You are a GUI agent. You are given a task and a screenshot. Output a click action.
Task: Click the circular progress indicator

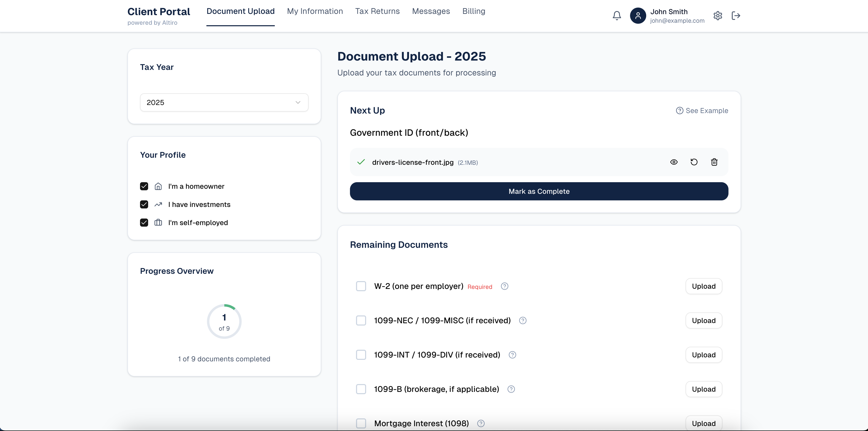pos(224,321)
